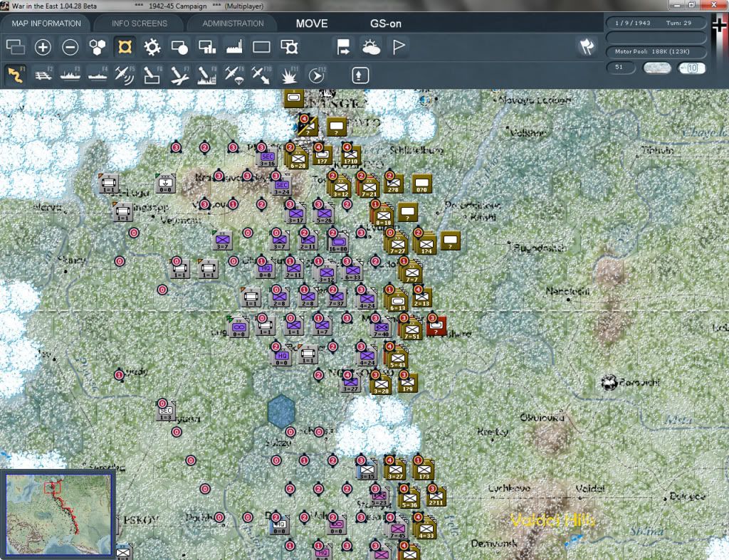The image size is (729, 560).
Task: Click the blue highlighted hex on the map
Action: [280, 411]
